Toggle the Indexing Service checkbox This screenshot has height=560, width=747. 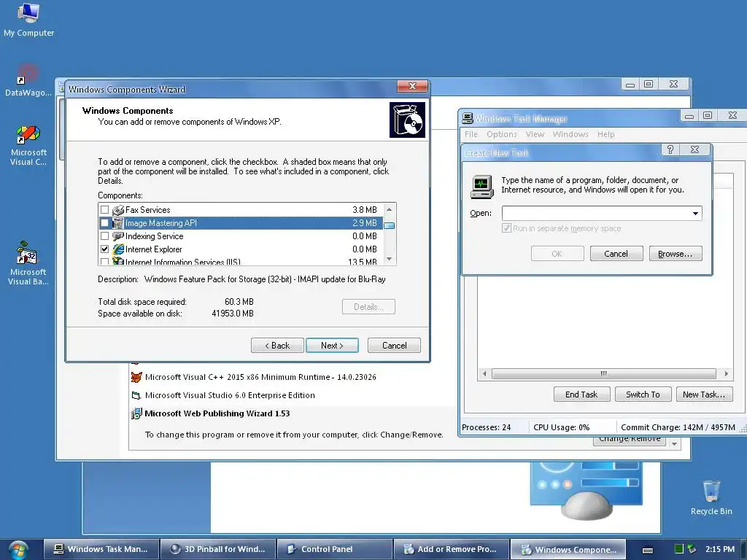pyautogui.click(x=105, y=236)
